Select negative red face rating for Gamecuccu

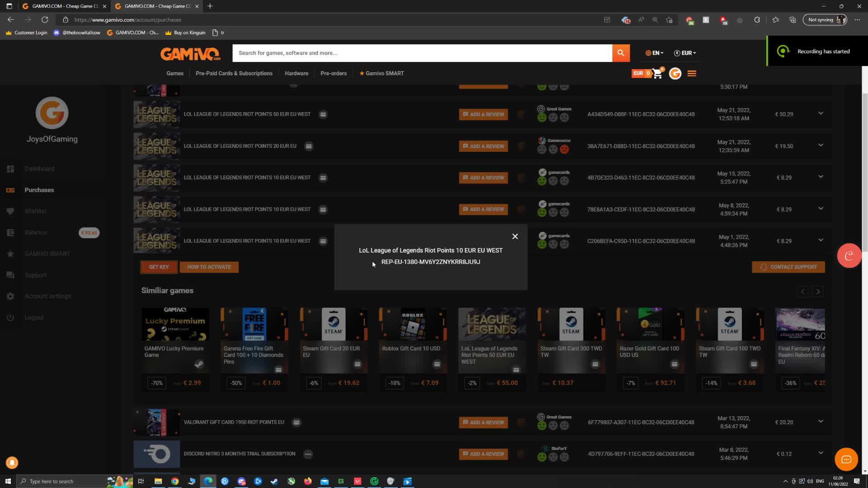pyautogui.click(x=564, y=149)
